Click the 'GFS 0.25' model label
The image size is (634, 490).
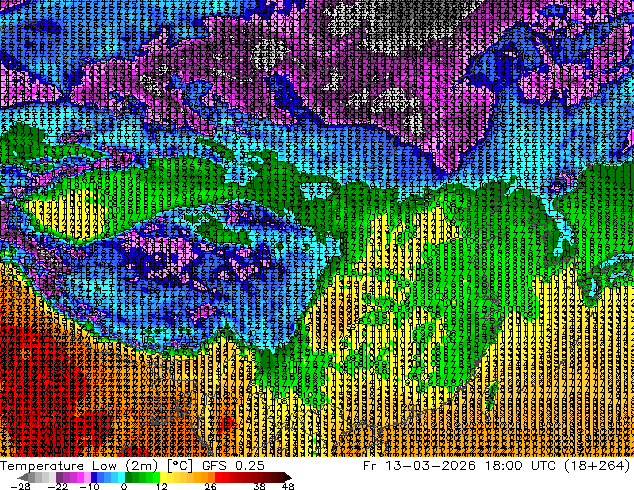(233, 466)
